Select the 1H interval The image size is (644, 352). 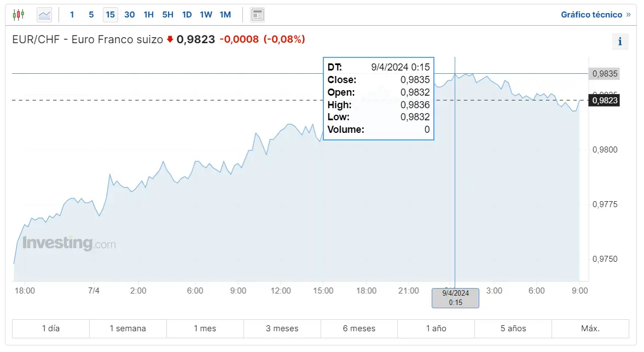(149, 15)
